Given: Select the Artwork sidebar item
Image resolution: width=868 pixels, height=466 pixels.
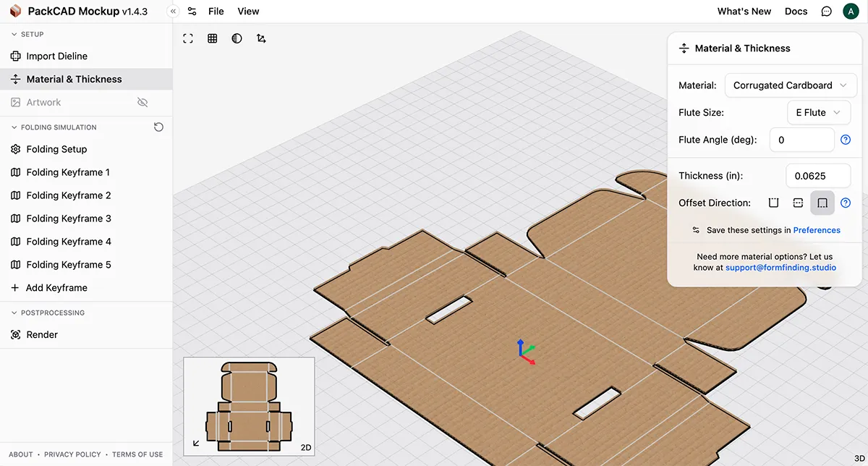Looking at the screenshot, I should tap(86, 102).
